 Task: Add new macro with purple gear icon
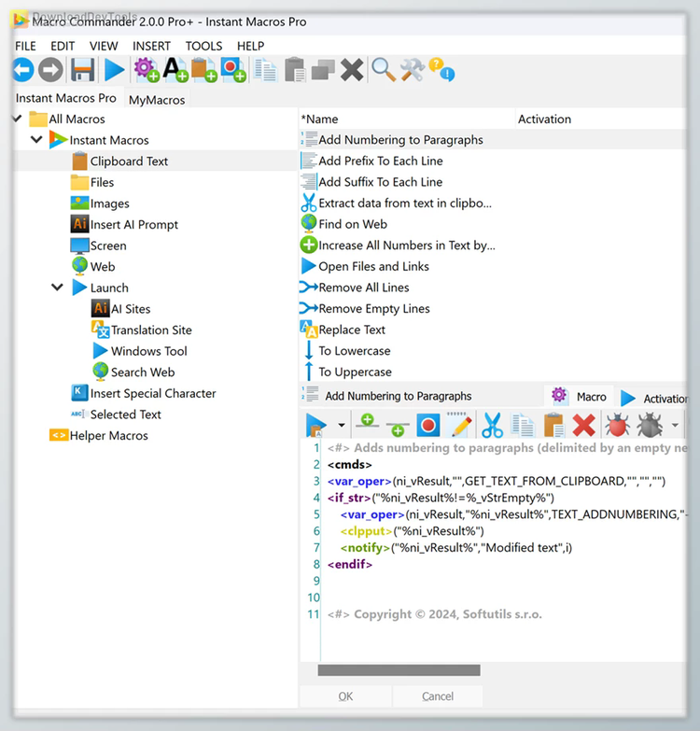click(147, 70)
